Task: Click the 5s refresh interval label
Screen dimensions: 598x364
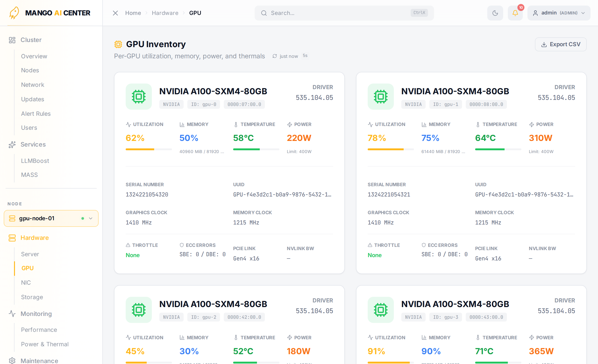Action: pyautogui.click(x=305, y=56)
